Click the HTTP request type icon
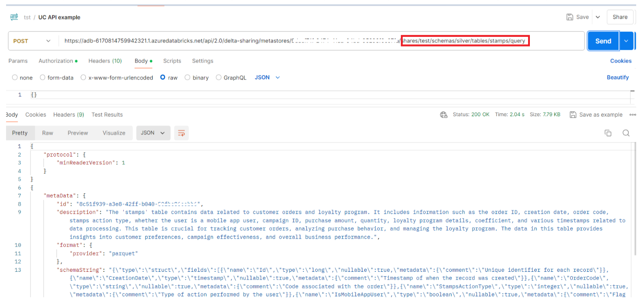The image size is (644, 300). 14,17
